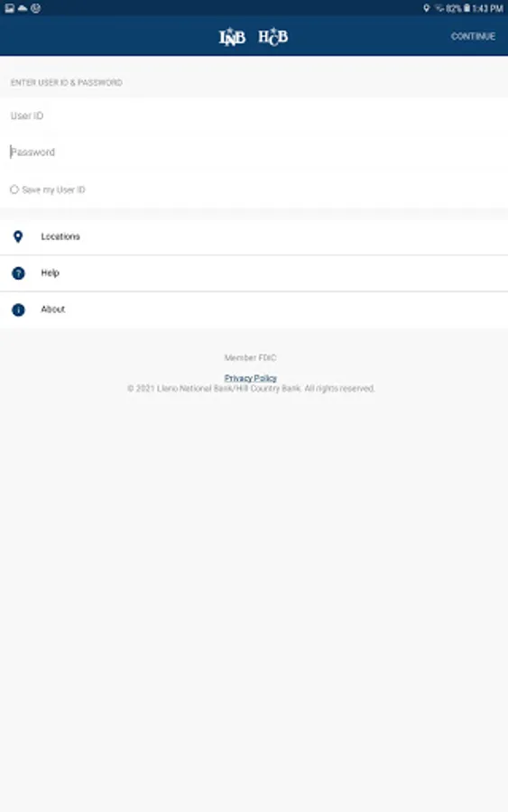The height and width of the screenshot is (812, 508).
Task: Tap the clock time in status bar
Action: pyautogui.click(x=488, y=8)
